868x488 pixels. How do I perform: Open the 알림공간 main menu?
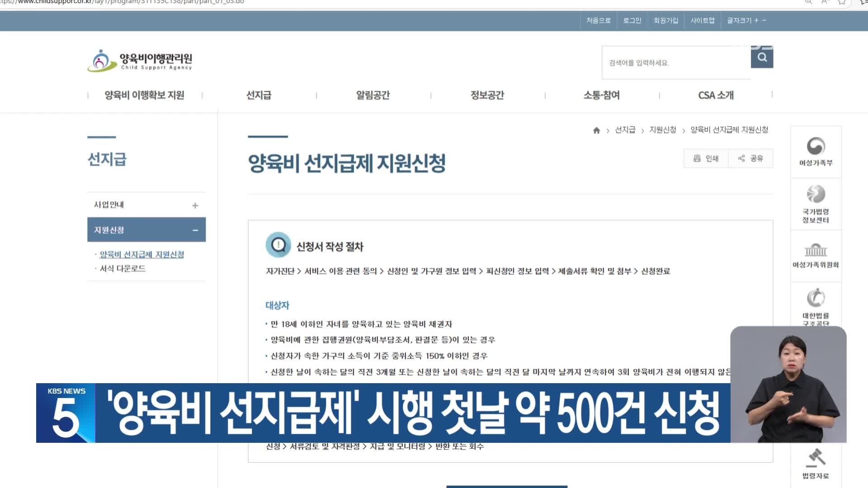(x=373, y=95)
